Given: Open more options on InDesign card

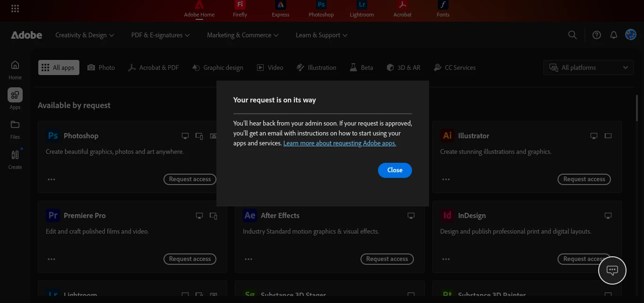Looking at the screenshot, I should point(446,259).
